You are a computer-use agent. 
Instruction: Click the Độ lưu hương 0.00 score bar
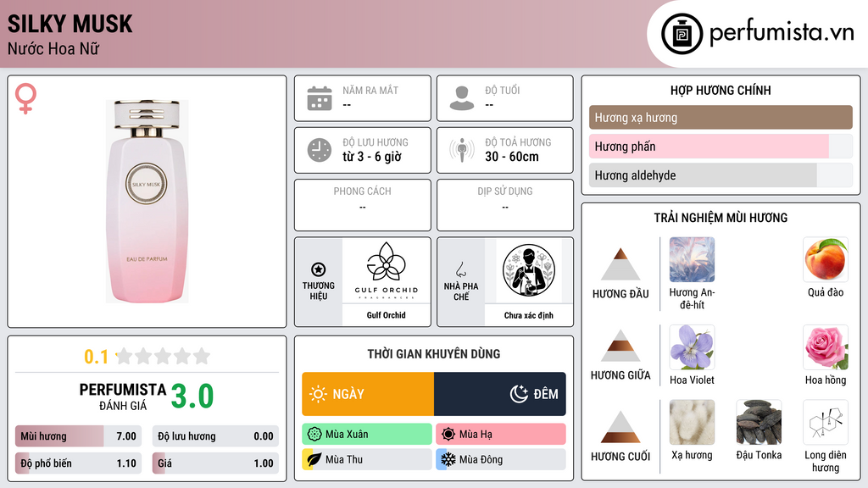point(215,436)
